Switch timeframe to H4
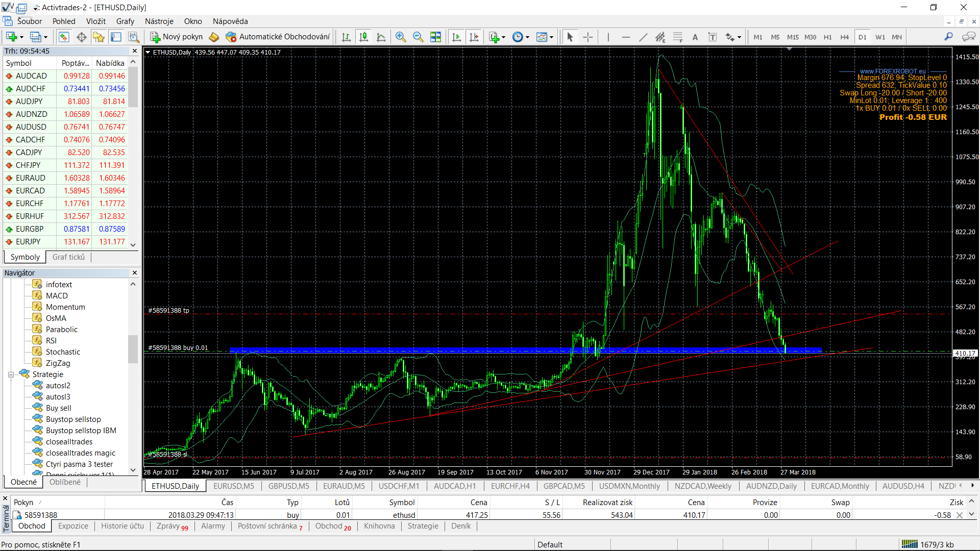This screenshot has width=980, height=551. pos(845,37)
